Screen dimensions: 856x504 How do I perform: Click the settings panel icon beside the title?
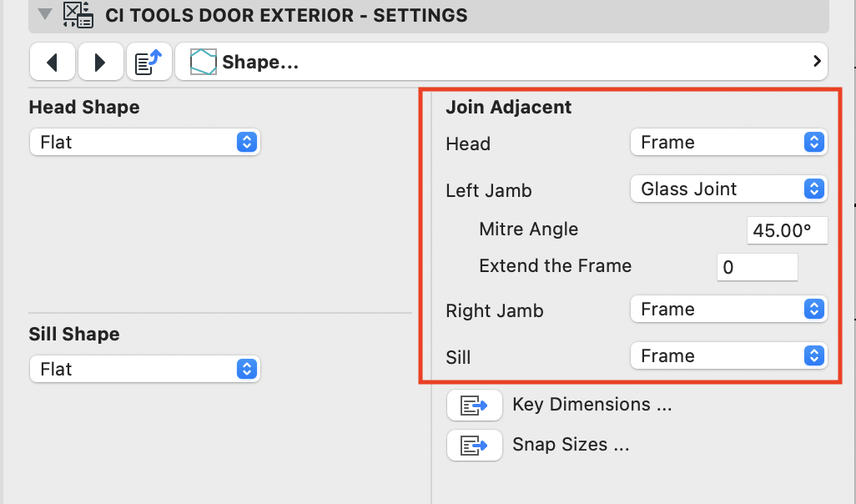78,15
